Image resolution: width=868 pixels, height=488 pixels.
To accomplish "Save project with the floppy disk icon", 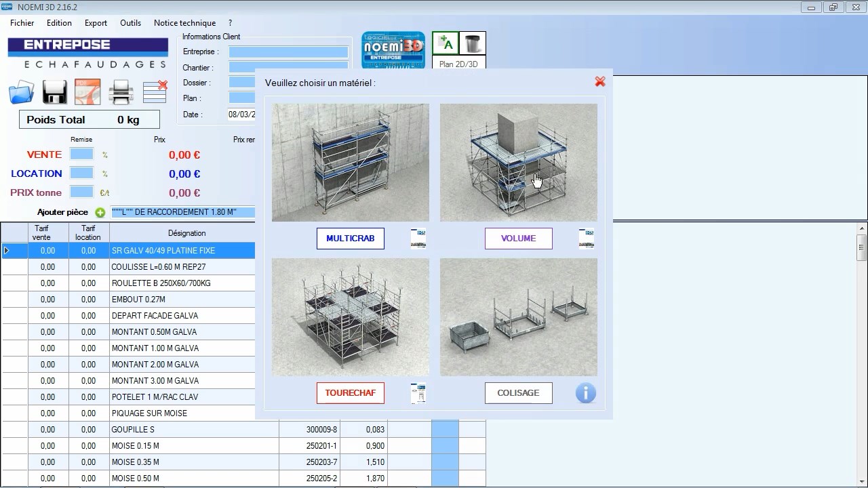I will (54, 92).
